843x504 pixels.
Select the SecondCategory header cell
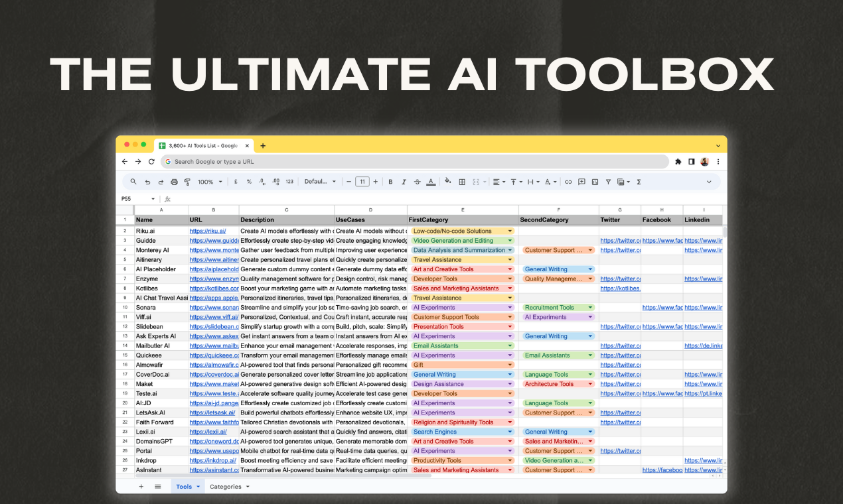pos(559,220)
